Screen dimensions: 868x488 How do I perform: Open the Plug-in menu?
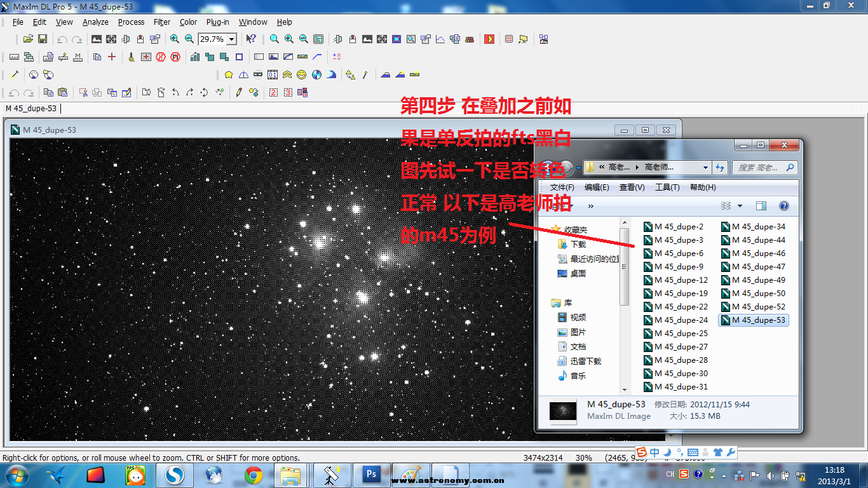click(217, 22)
